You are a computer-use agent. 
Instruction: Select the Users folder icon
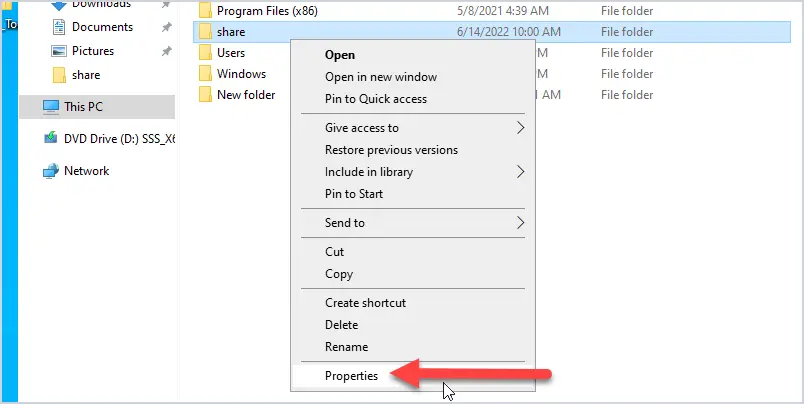[206, 53]
